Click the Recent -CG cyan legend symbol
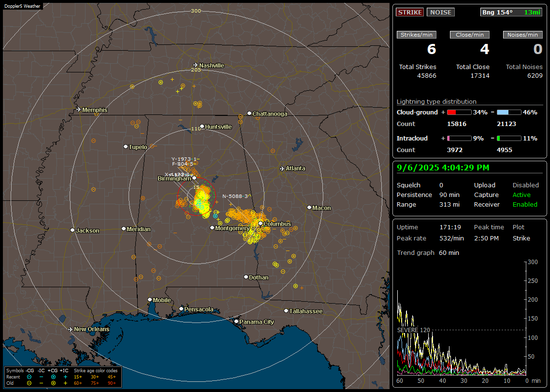Viewport: 550px width, 392px height. [29, 377]
